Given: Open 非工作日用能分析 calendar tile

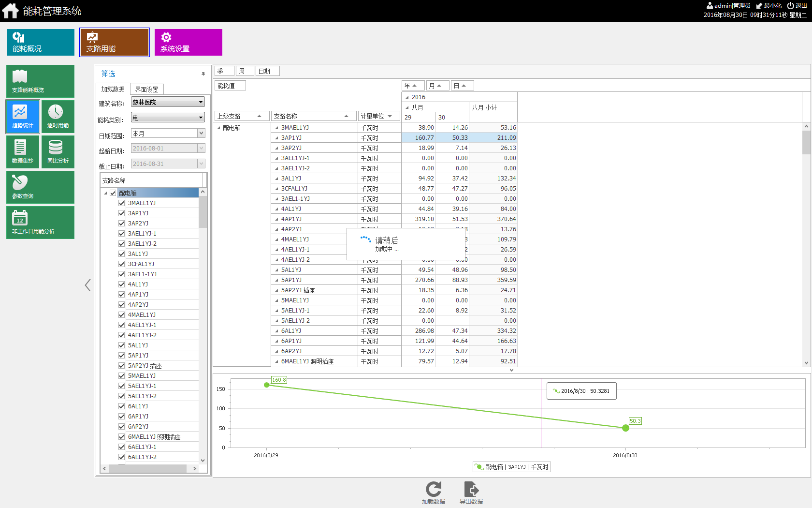Looking at the screenshot, I should tap(40, 223).
